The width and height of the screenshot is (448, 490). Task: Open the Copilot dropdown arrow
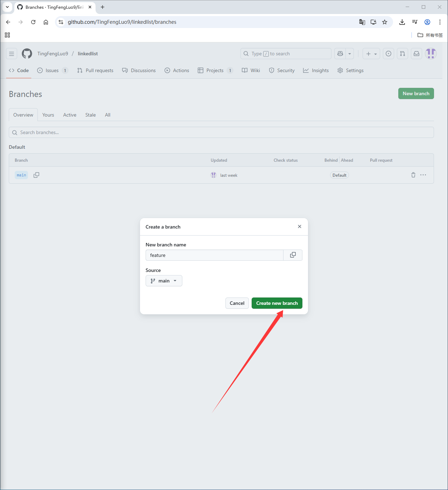[x=350, y=54]
